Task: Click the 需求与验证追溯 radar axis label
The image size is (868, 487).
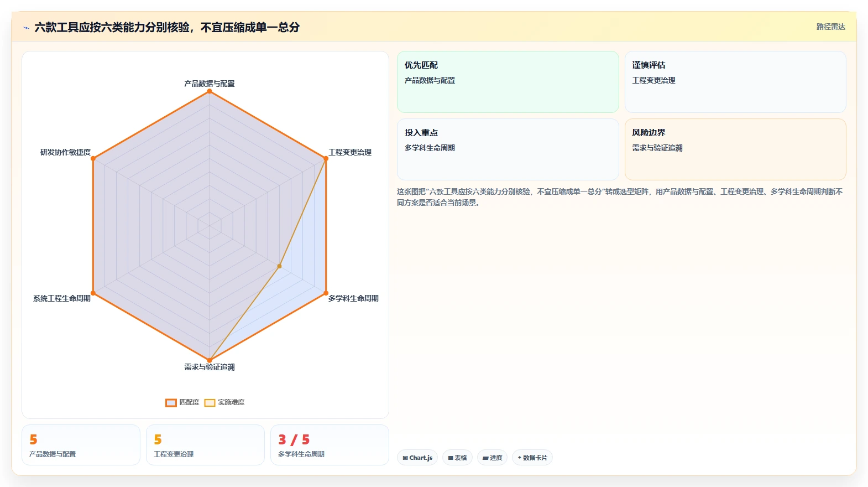Action: pyautogui.click(x=210, y=367)
